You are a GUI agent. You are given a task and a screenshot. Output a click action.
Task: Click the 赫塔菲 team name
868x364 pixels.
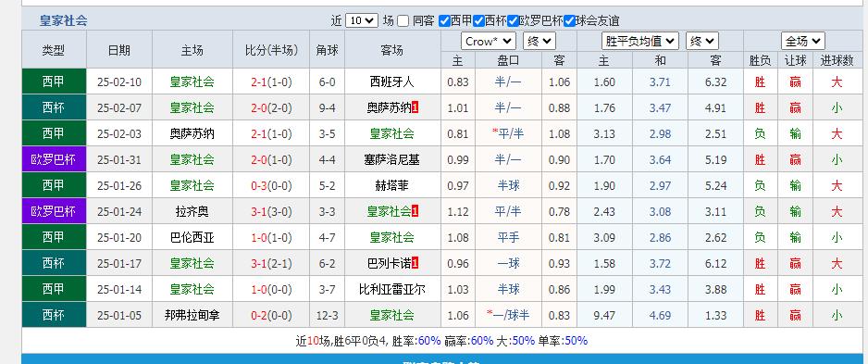(x=392, y=185)
